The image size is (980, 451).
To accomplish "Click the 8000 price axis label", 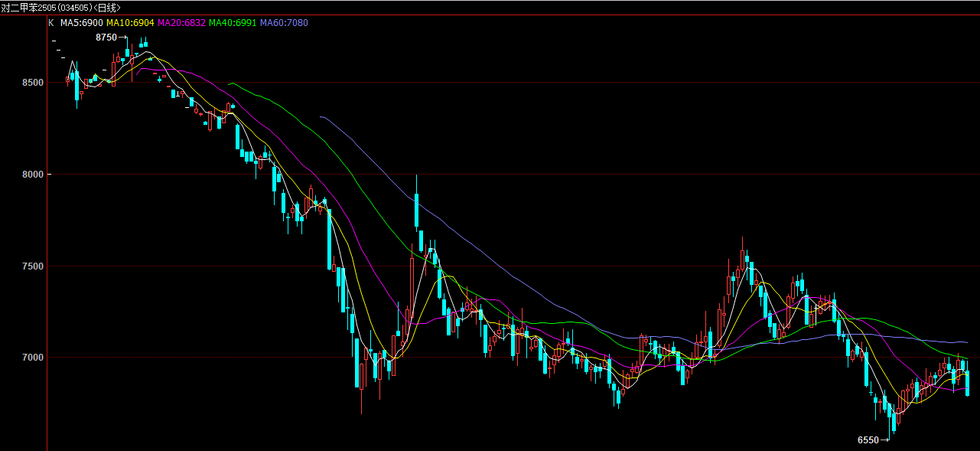I will tap(32, 175).
